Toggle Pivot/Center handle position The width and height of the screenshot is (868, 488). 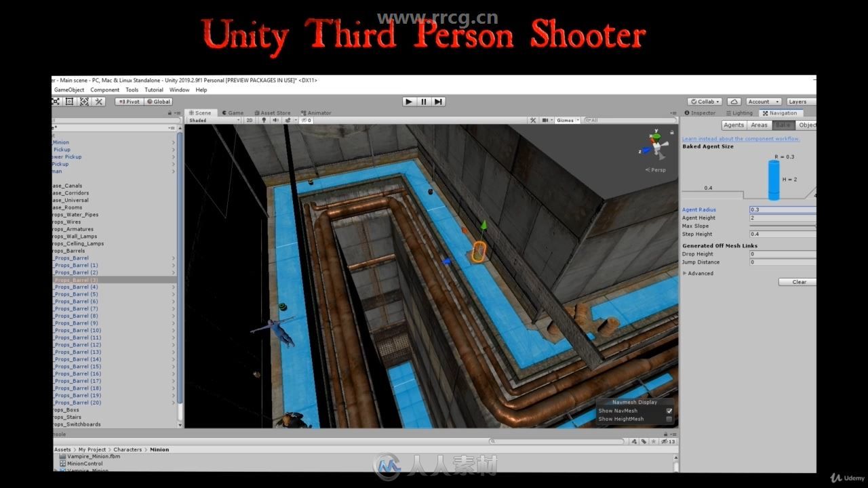tap(128, 102)
